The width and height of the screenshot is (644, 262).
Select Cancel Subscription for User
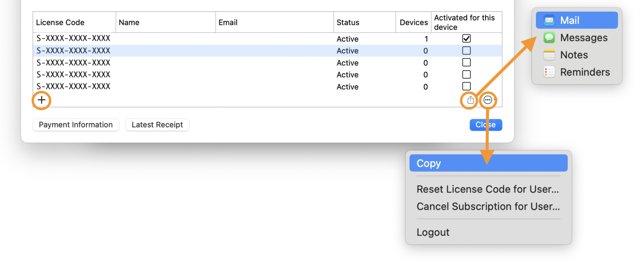tap(488, 206)
